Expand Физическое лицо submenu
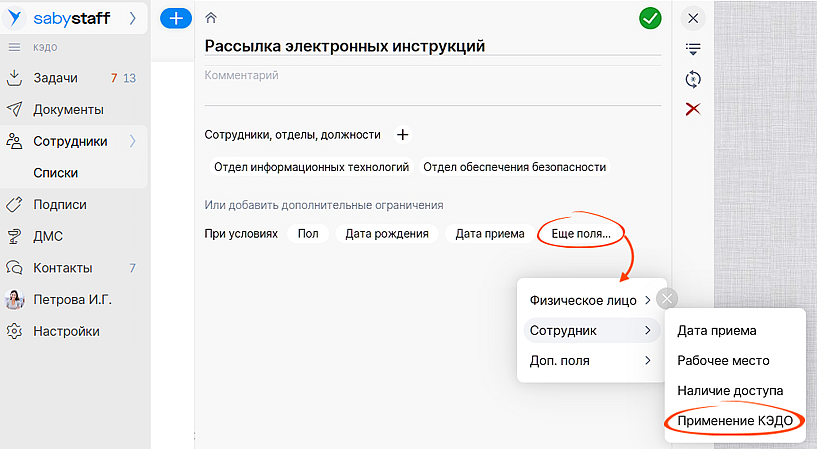 point(590,300)
